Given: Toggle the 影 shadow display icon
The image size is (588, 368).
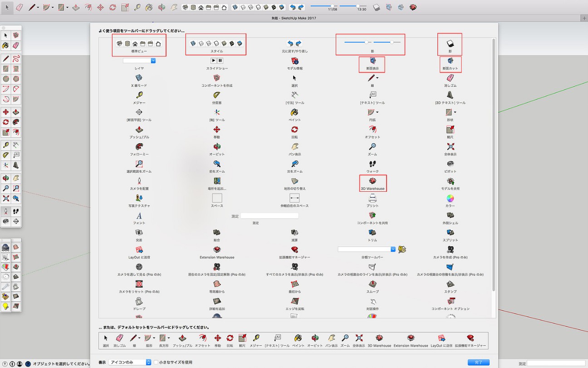Looking at the screenshot, I should point(450,44).
